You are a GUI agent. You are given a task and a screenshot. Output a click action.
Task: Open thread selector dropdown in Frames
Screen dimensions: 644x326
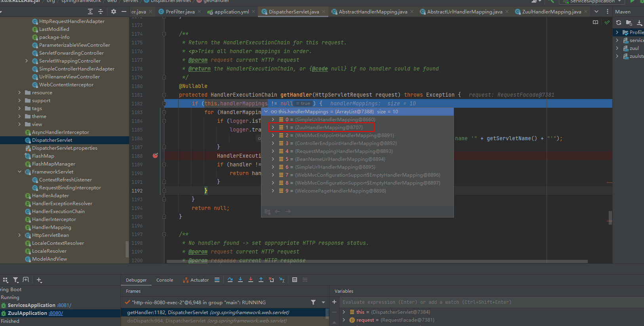click(324, 302)
